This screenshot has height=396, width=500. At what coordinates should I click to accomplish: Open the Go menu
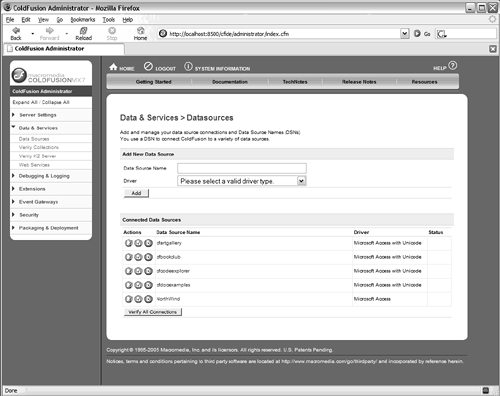click(60, 20)
